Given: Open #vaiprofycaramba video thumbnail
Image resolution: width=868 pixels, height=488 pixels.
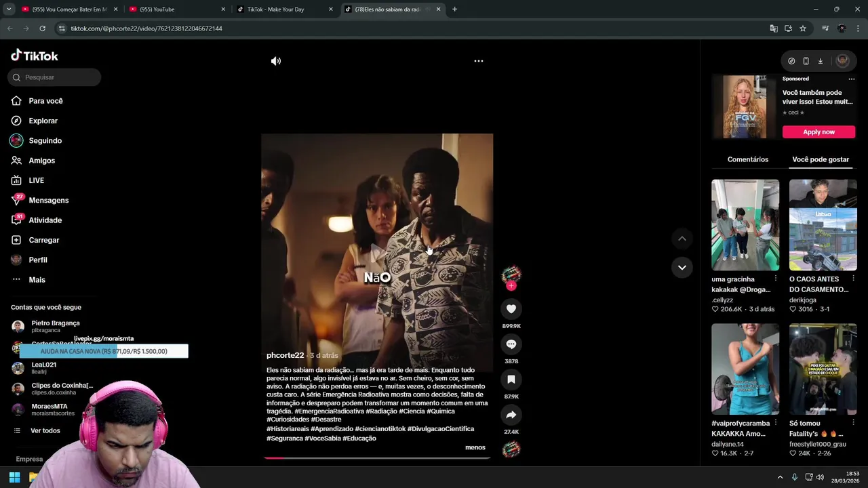Looking at the screenshot, I should pyautogui.click(x=745, y=369).
